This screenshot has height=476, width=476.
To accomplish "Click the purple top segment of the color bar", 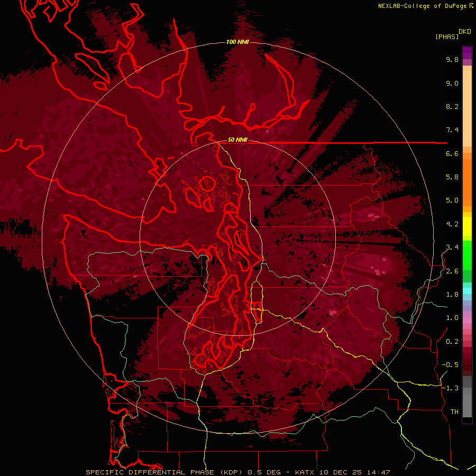I will click(467, 53).
